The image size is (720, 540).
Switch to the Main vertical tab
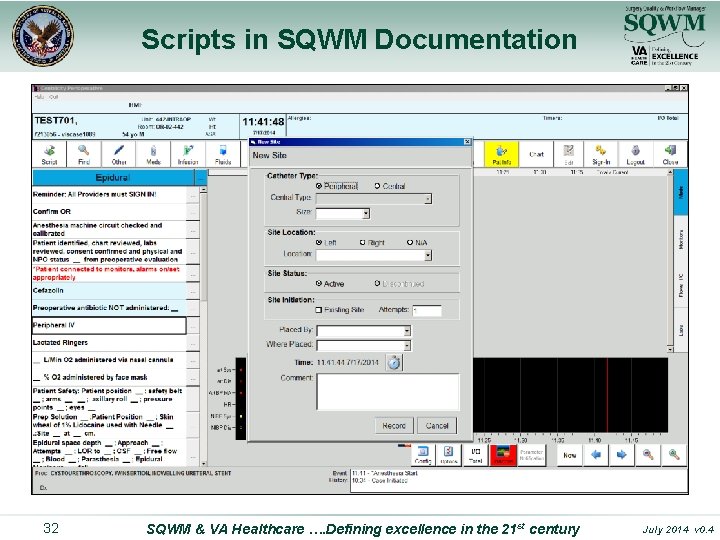pyautogui.click(x=681, y=192)
